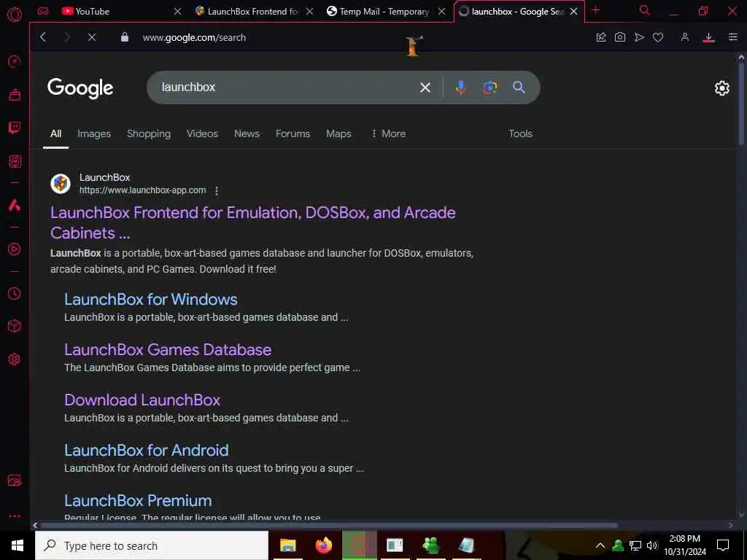Screen dimensions: 747x560
Task: View site security lock info
Action: click(x=124, y=37)
